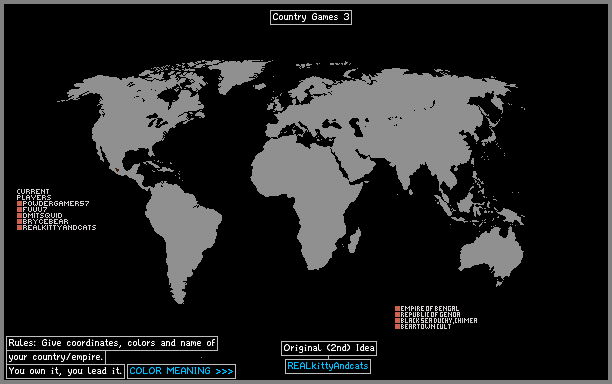Click Madagascar island on the map
Viewport: 612px width, 384px height.
[355, 240]
